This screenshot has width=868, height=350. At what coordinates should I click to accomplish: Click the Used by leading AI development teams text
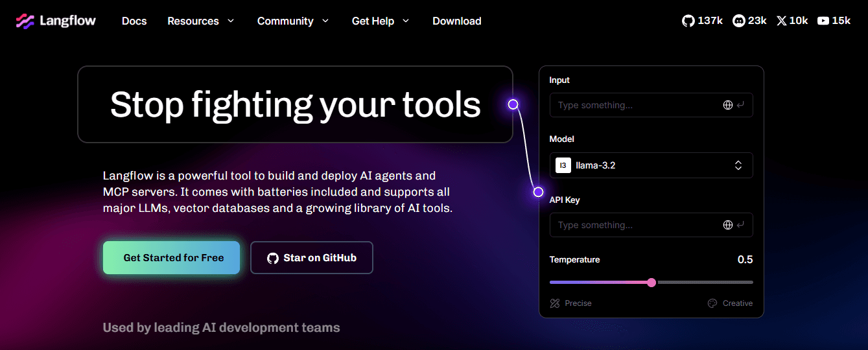click(221, 327)
